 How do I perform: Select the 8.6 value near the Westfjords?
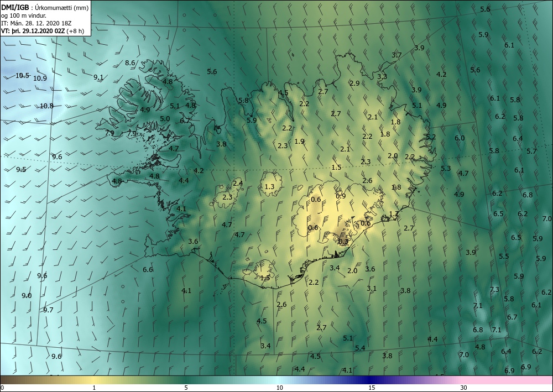coord(130,63)
